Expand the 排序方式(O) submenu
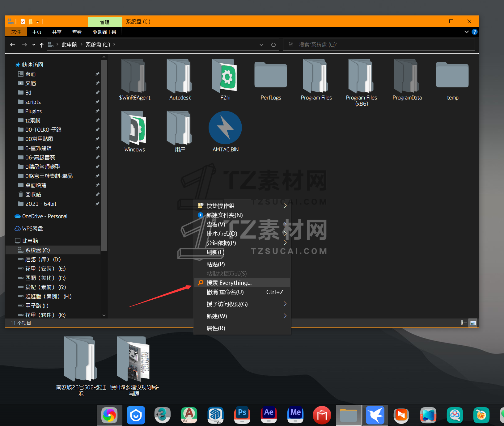 242,234
